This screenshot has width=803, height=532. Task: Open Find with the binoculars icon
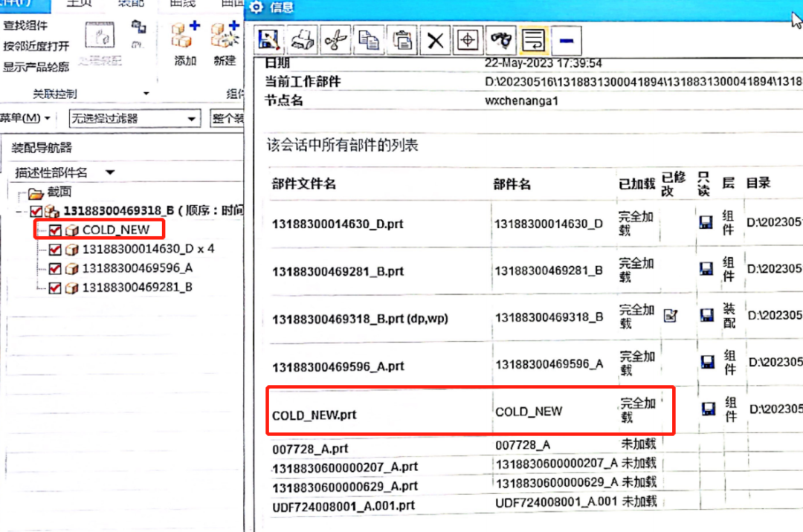pyautogui.click(x=501, y=40)
